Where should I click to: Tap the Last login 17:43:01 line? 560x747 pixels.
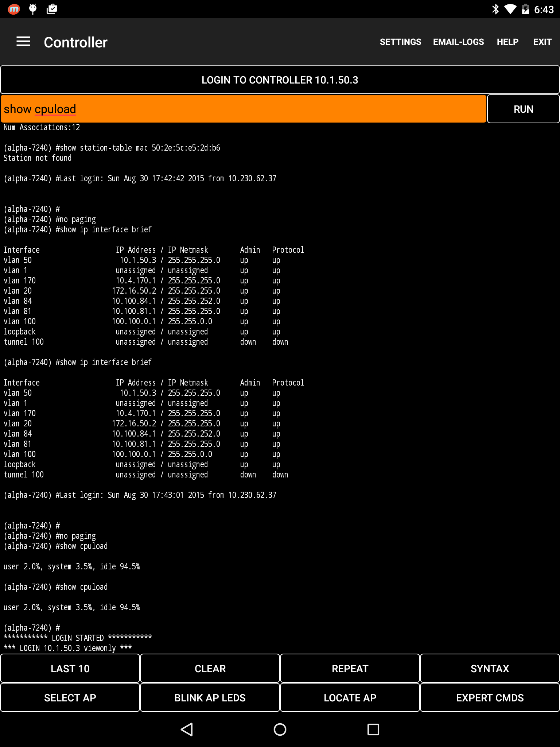pyautogui.click(x=140, y=495)
